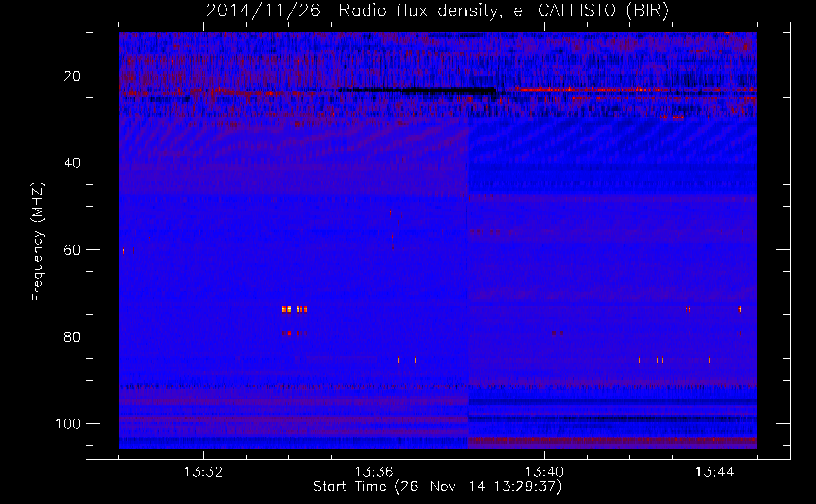Click the '13:44' time tick label

[x=715, y=472]
